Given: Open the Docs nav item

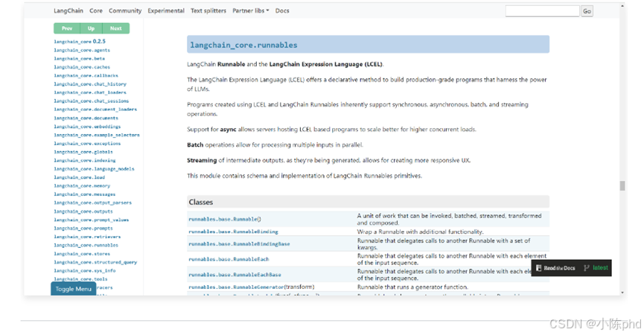Looking at the screenshot, I should click(282, 10).
